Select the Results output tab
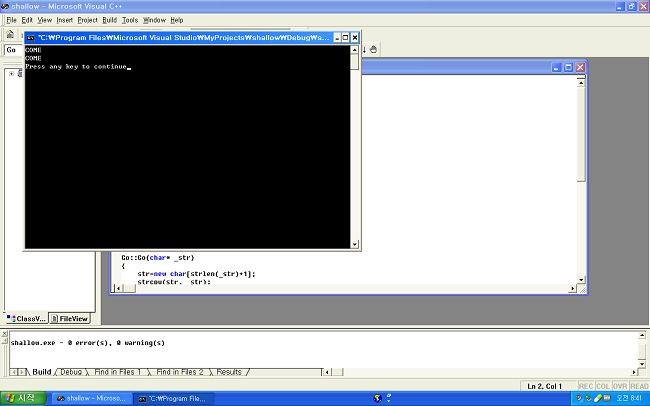 tap(229, 372)
